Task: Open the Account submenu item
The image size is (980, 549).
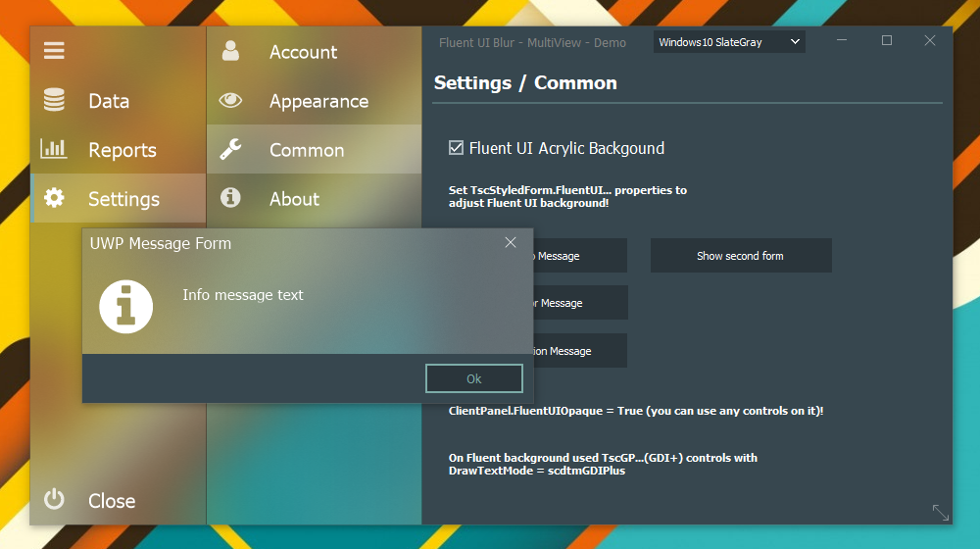Action: 315,51
